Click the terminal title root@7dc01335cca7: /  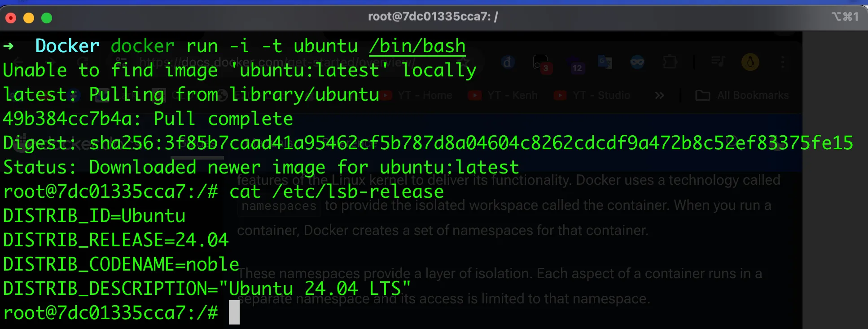[433, 17]
